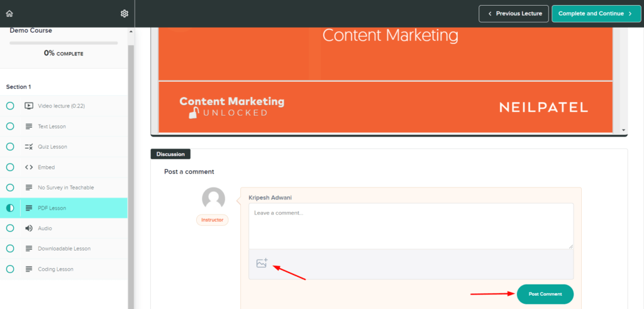This screenshot has height=309, width=644.
Task: Open the settings gear icon
Action: 125,13
